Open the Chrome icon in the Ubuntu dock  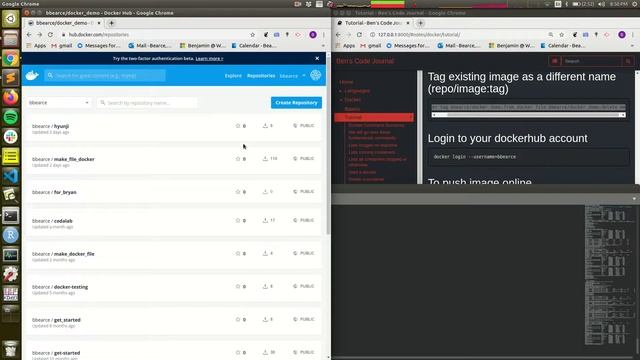click(x=11, y=58)
